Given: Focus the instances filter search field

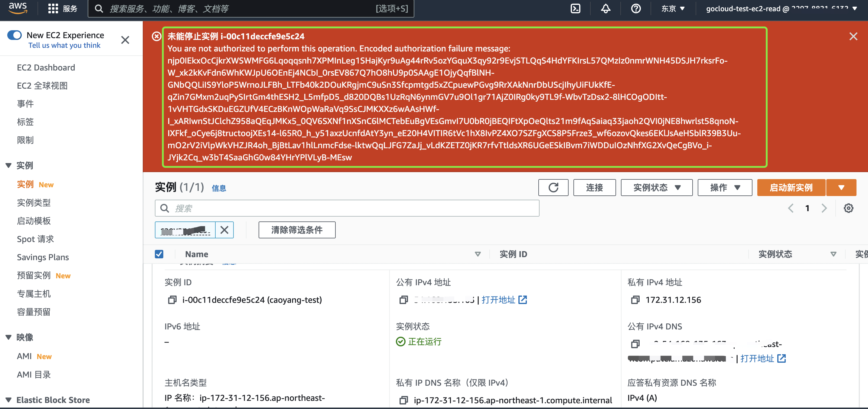Looking at the screenshot, I should pyautogui.click(x=347, y=208).
